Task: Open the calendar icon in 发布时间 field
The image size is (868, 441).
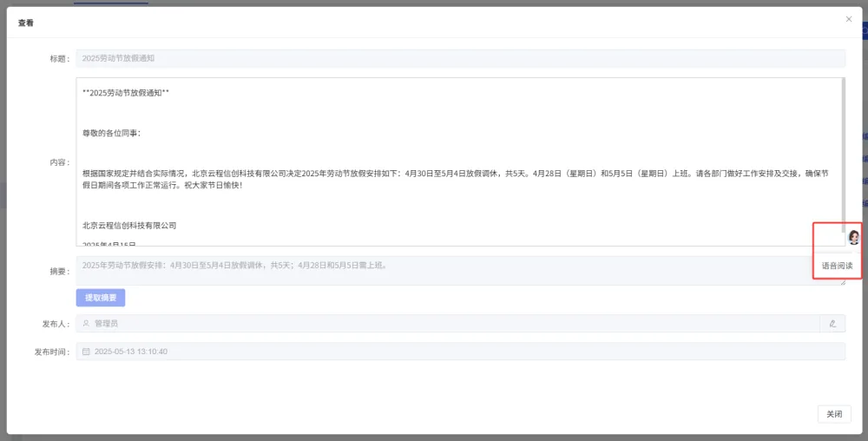Action: pos(86,352)
